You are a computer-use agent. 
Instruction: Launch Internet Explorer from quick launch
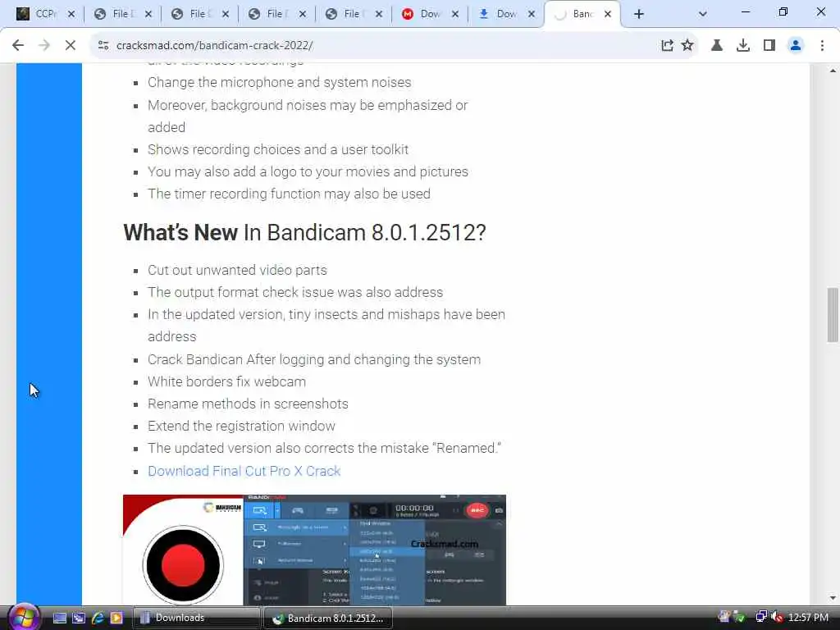(x=98, y=619)
